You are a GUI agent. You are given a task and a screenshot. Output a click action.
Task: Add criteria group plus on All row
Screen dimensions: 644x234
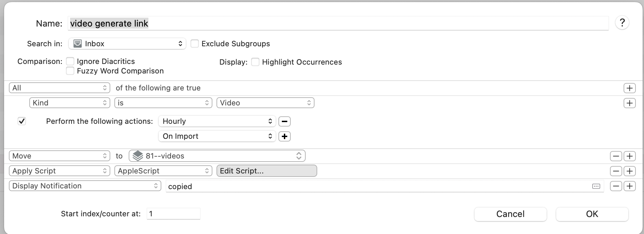629,88
